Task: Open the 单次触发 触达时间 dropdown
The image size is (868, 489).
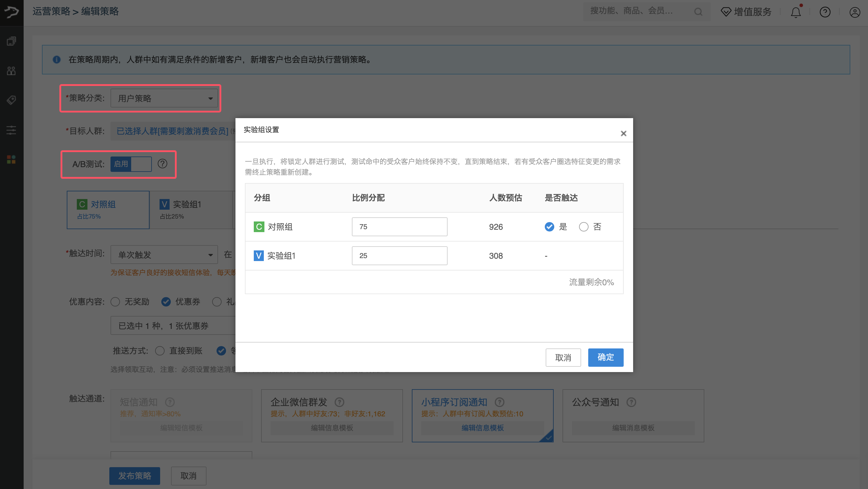Action: [164, 255]
